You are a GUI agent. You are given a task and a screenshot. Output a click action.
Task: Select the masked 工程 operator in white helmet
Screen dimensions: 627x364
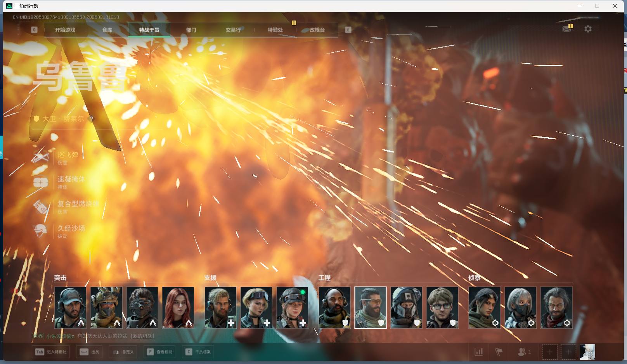[406, 308]
